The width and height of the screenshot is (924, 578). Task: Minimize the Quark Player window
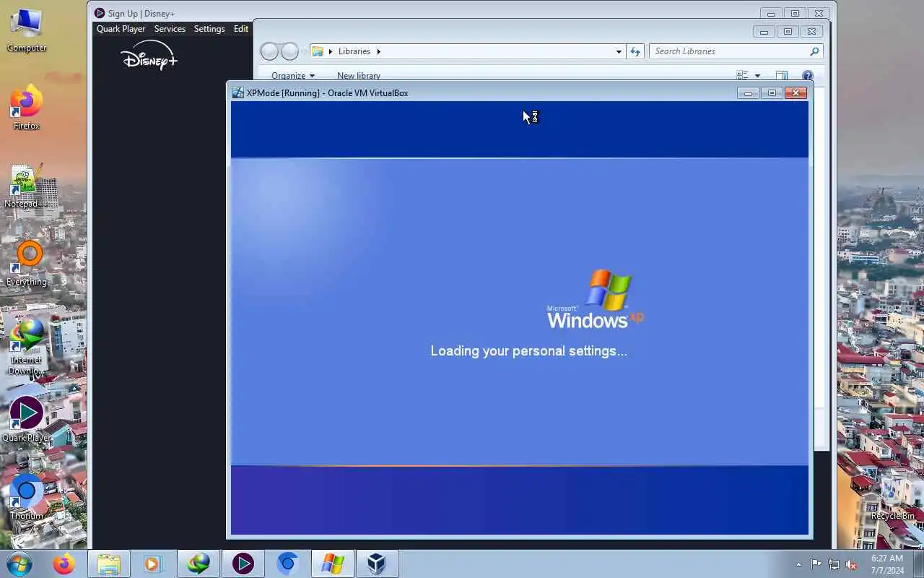pyautogui.click(x=771, y=13)
